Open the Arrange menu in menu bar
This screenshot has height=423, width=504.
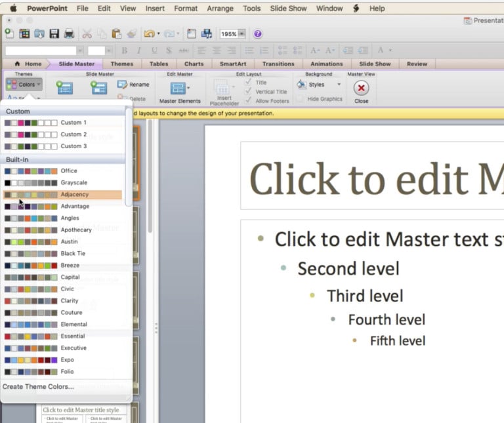pyautogui.click(x=220, y=9)
